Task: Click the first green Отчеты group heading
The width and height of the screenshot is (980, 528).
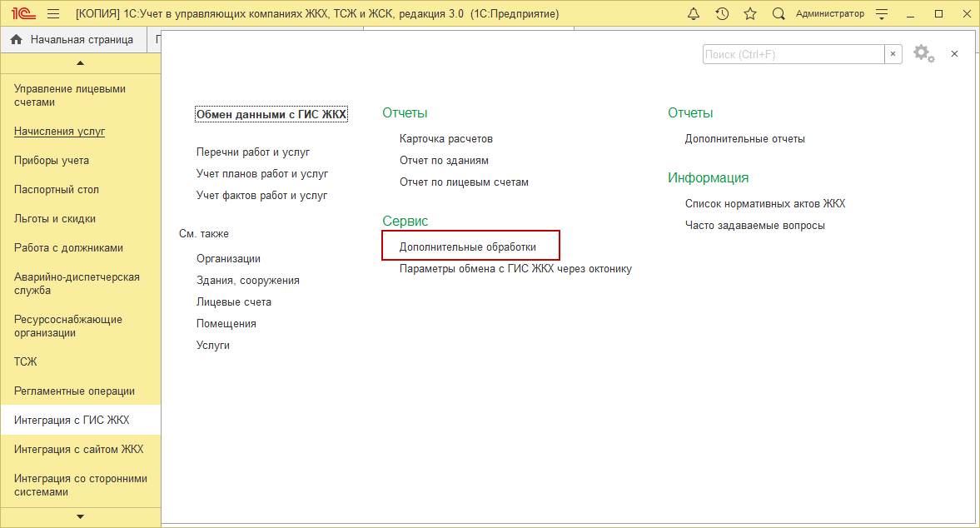Action: point(405,113)
